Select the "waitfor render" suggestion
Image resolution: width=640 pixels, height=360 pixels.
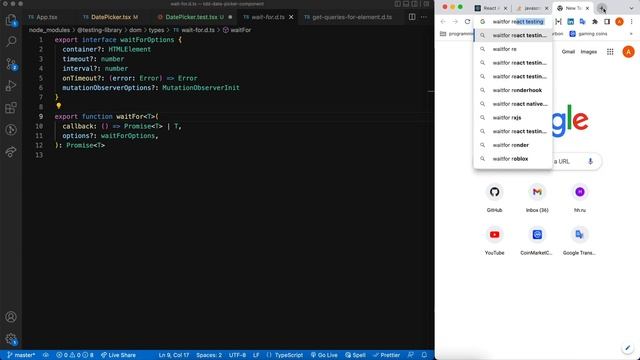coord(513,145)
